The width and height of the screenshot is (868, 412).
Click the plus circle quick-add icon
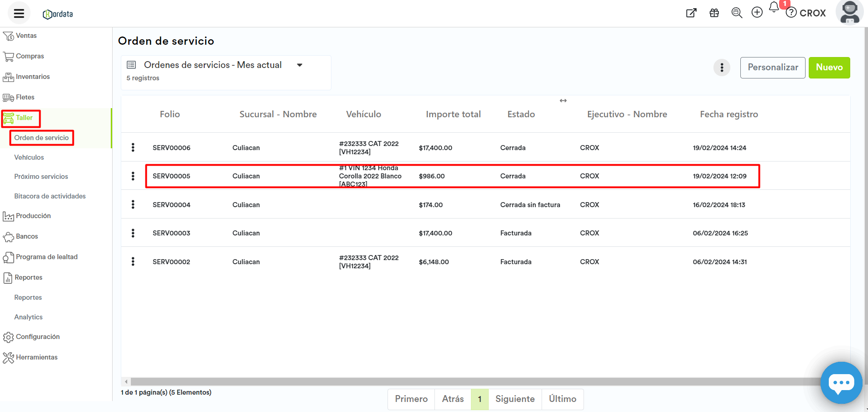tap(757, 13)
